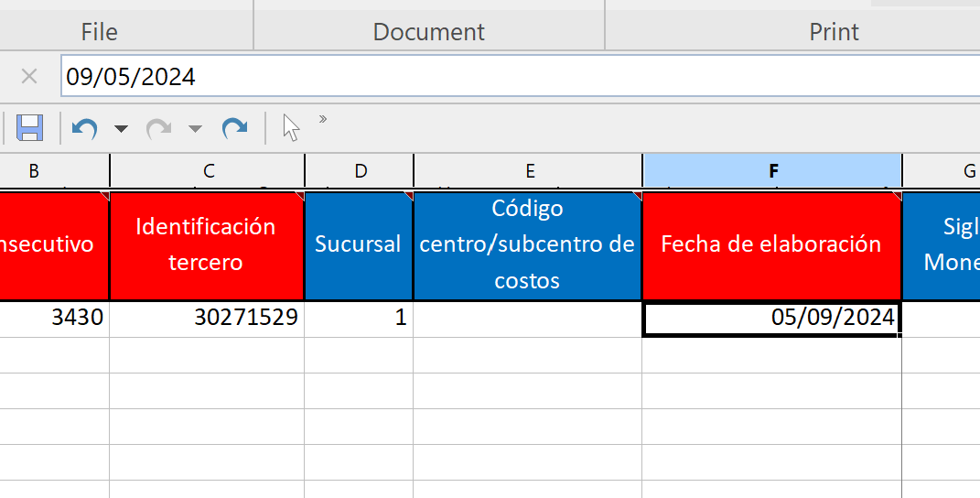Click the cell containing 30271529

coord(206,319)
